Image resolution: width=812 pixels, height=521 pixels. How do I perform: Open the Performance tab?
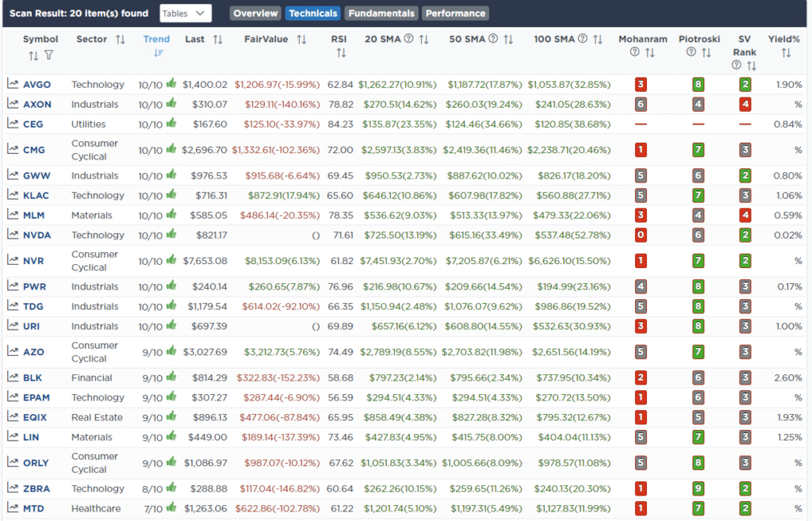click(x=455, y=13)
